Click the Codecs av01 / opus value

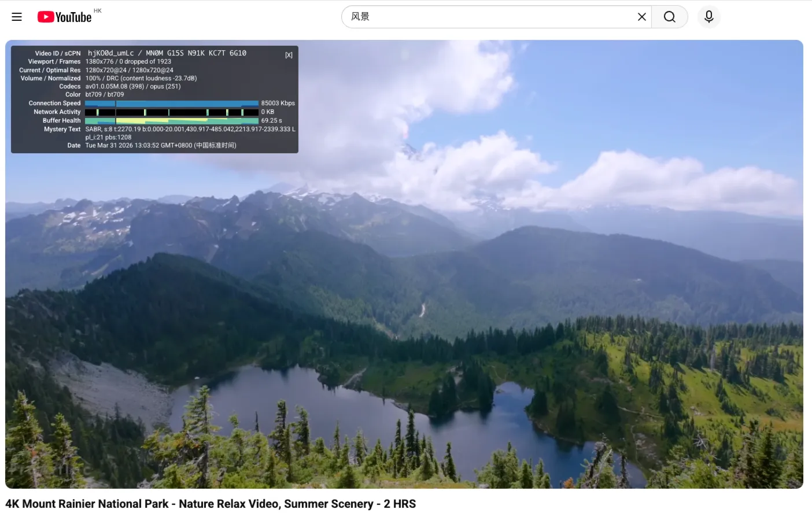click(133, 87)
